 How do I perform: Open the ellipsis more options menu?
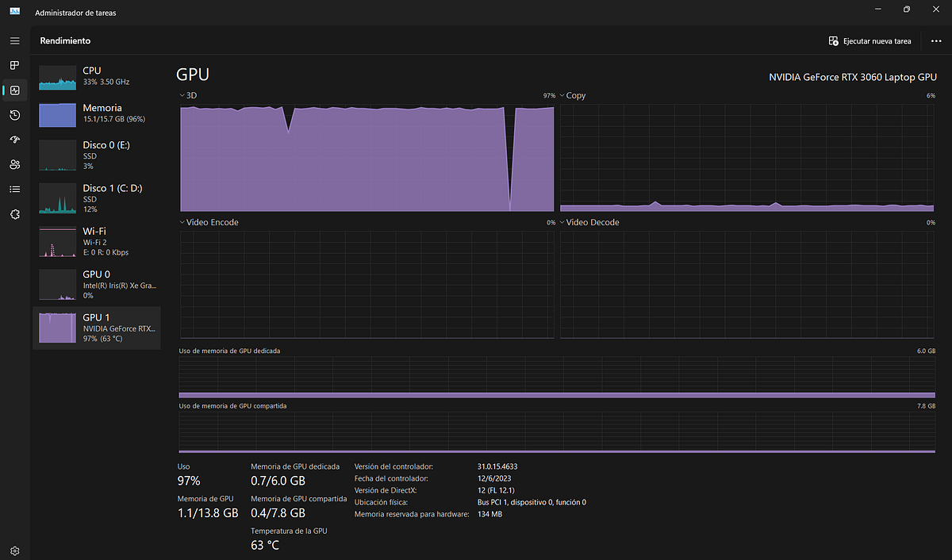click(936, 40)
